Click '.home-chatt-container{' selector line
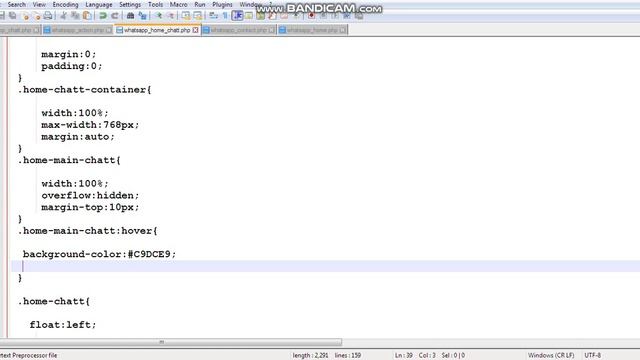640x360 pixels. [x=84, y=90]
